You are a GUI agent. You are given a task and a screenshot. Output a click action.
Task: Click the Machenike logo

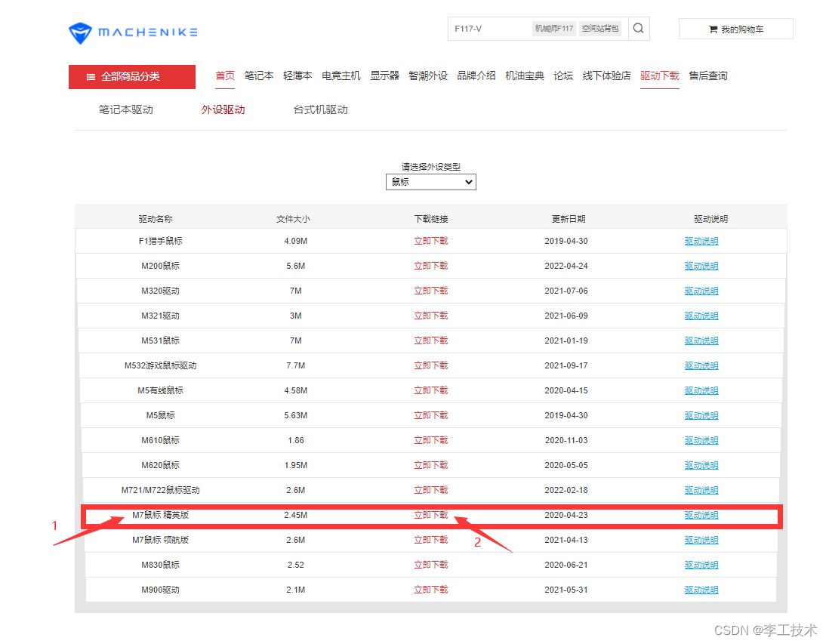[x=133, y=32]
